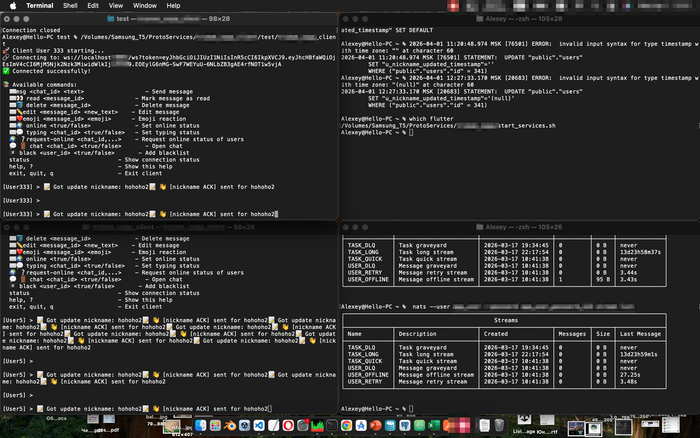Click the folder icon in the Alexey 105x26 title
Image resolution: width=700 pixels, height=438 pixels.
click(479, 227)
